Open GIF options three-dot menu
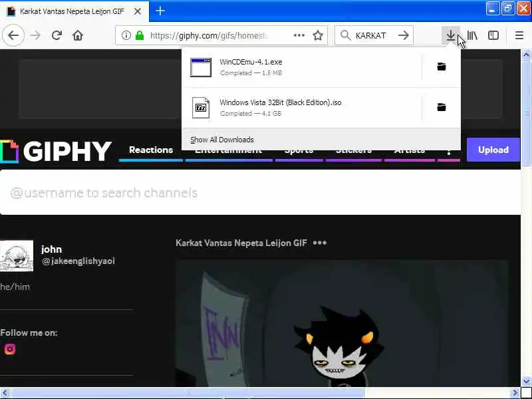532x399 pixels. tap(320, 243)
